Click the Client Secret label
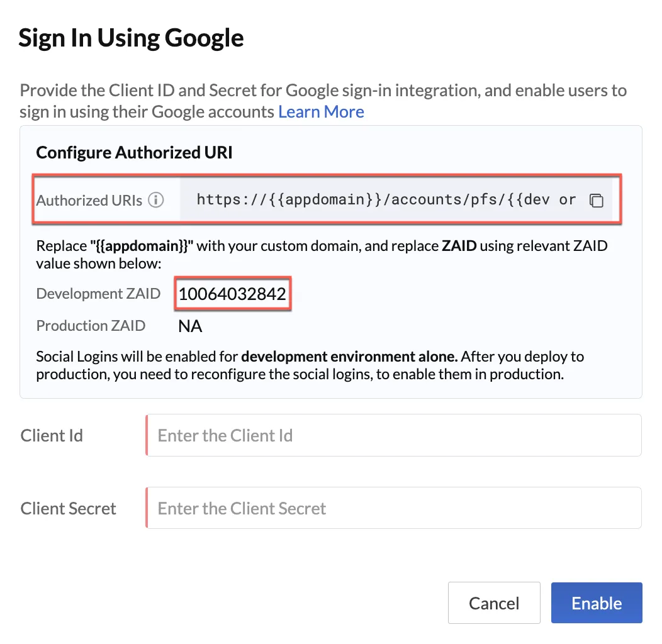 click(x=68, y=509)
